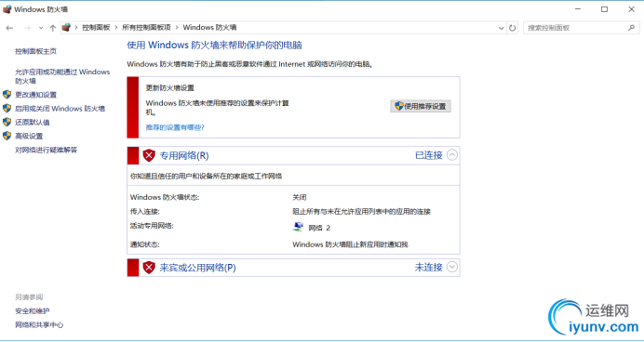
Task: Open 推荐的设置有哪些? help link
Action: [x=175, y=127]
